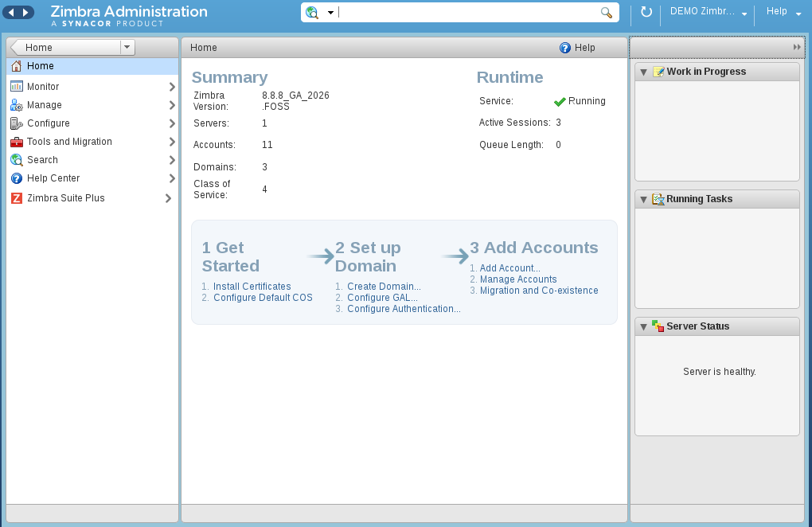Click the Create Domain link

pos(384,287)
